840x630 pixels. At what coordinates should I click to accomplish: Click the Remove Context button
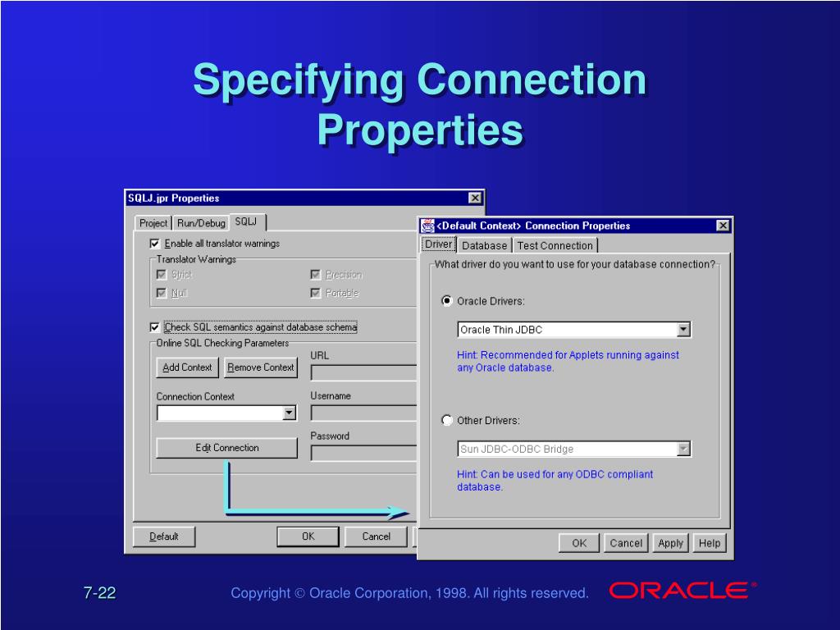coord(260,367)
